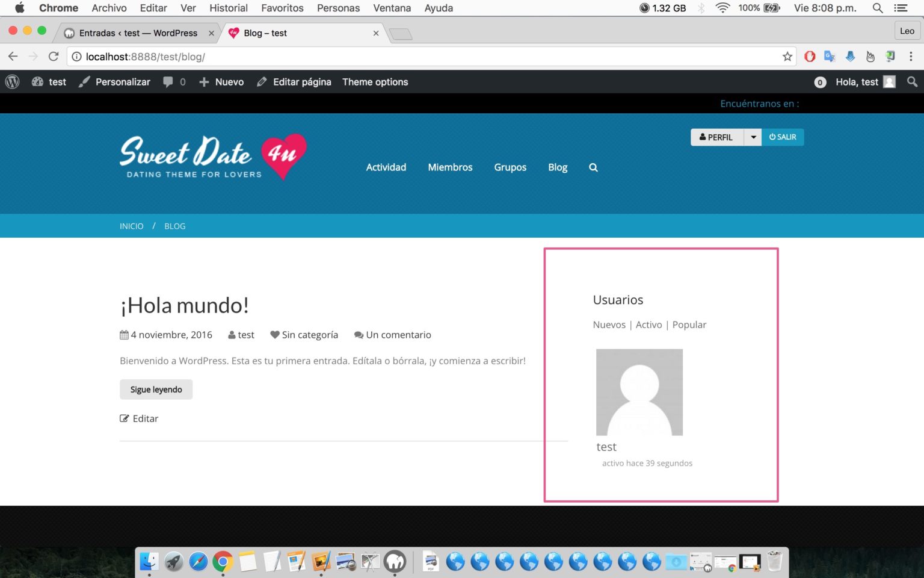Open the Nuevo menu in admin bar
Screen dimensions: 924x578
click(221, 82)
